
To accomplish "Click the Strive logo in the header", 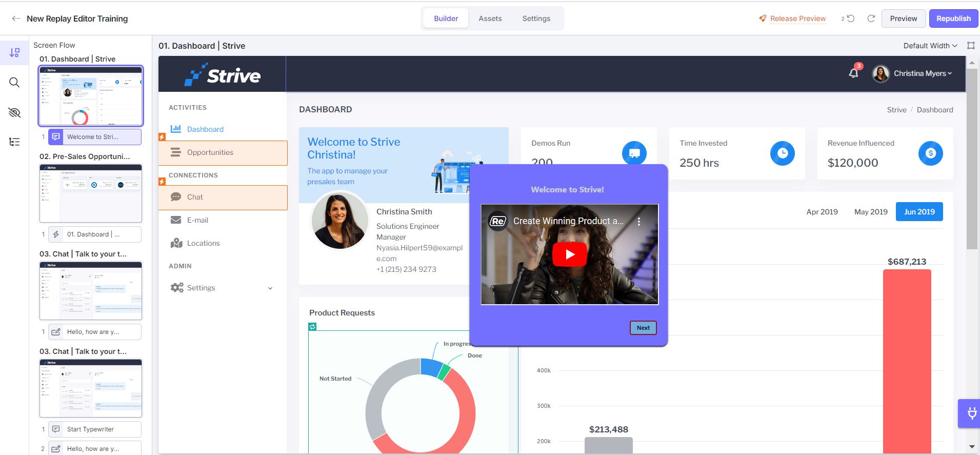I will point(223,75).
